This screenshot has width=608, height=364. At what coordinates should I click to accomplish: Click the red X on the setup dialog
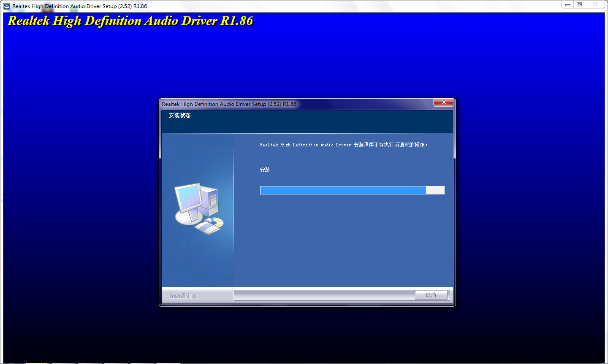[x=443, y=102]
